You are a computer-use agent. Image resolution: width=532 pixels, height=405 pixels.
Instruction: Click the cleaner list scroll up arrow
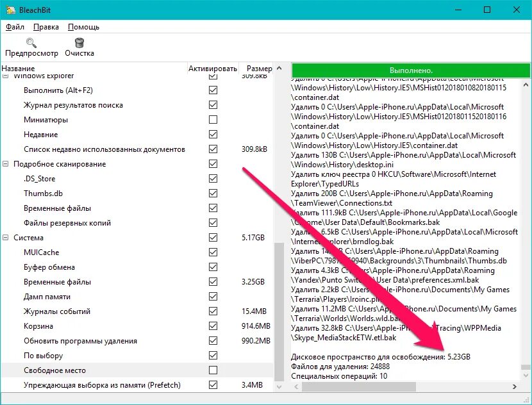point(279,68)
